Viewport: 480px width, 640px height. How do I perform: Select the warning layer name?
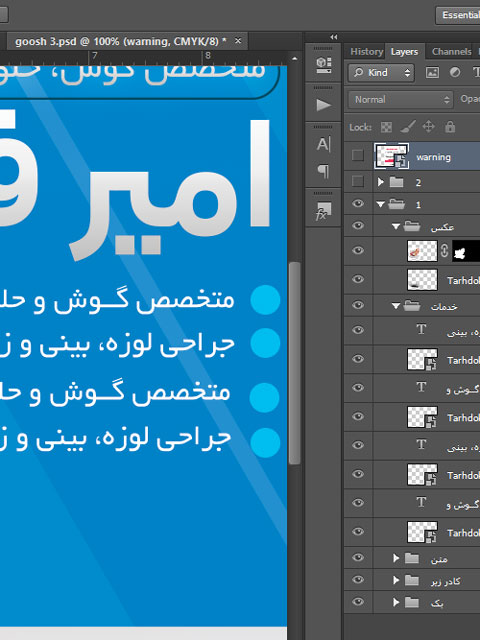[x=433, y=157]
